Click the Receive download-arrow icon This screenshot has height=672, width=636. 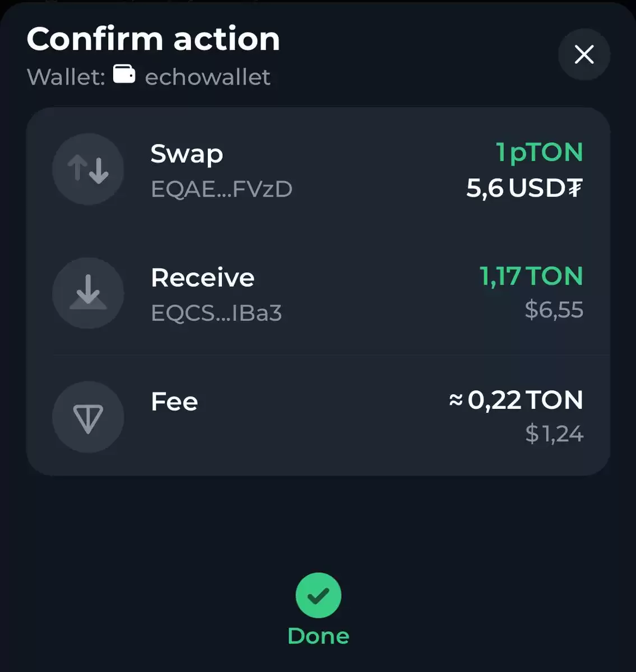[x=88, y=293]
